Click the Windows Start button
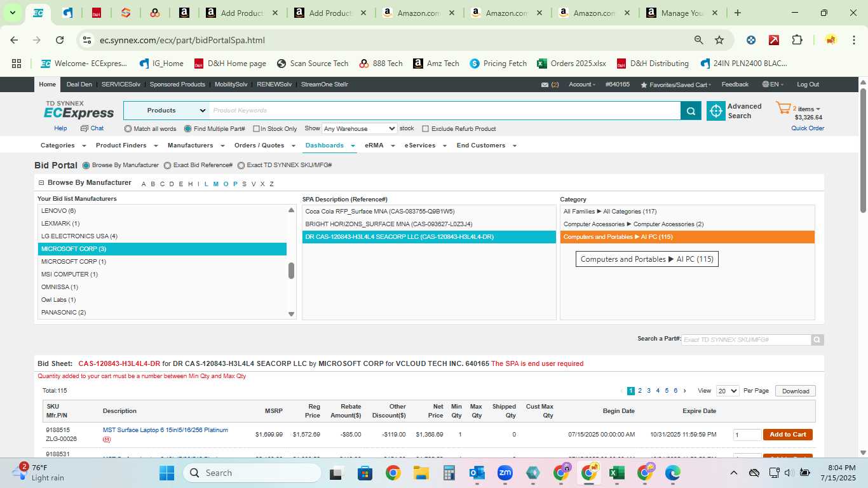 point(166,473)
